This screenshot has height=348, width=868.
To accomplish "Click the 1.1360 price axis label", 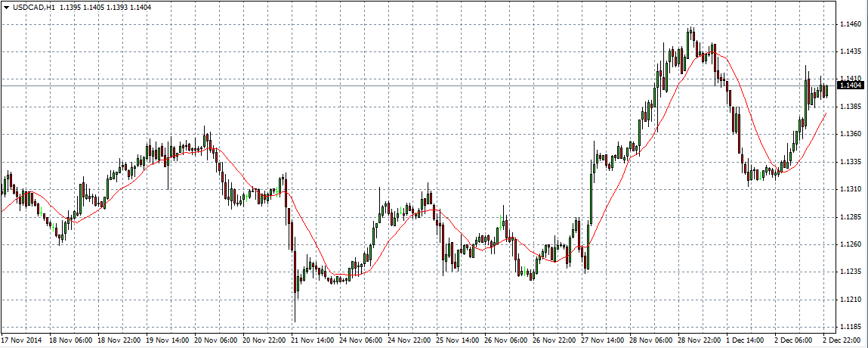I will click(850, 134).
